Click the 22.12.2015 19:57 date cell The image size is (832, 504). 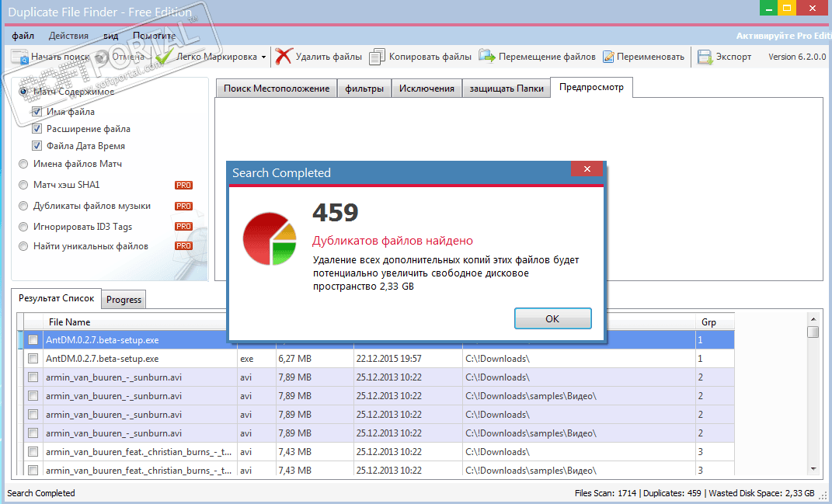408,359
